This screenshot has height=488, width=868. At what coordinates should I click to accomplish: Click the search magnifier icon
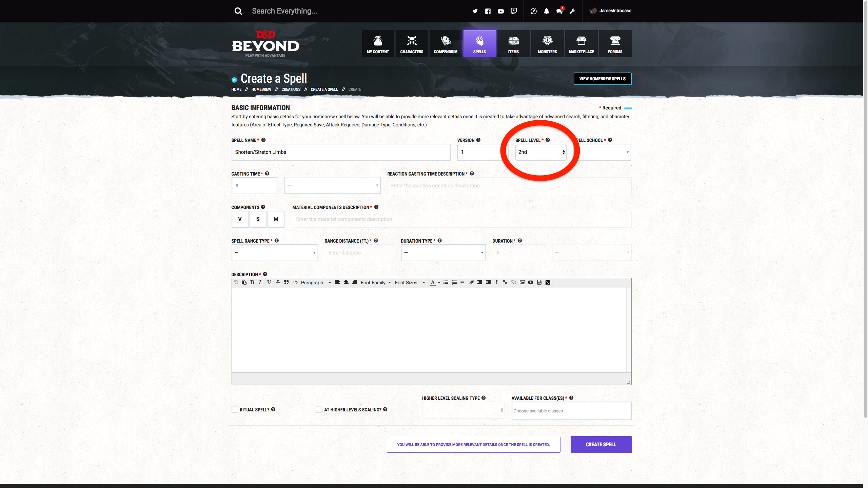point(238,11)
